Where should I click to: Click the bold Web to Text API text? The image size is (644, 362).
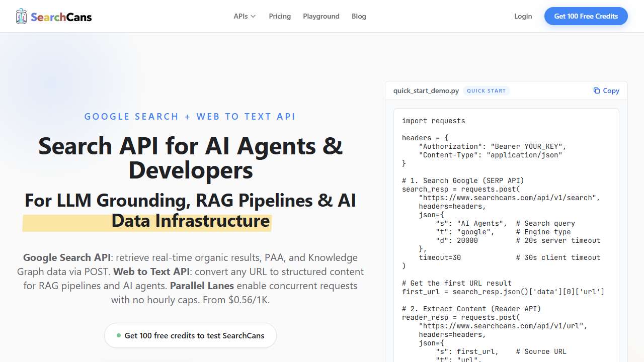coord(151,271)
